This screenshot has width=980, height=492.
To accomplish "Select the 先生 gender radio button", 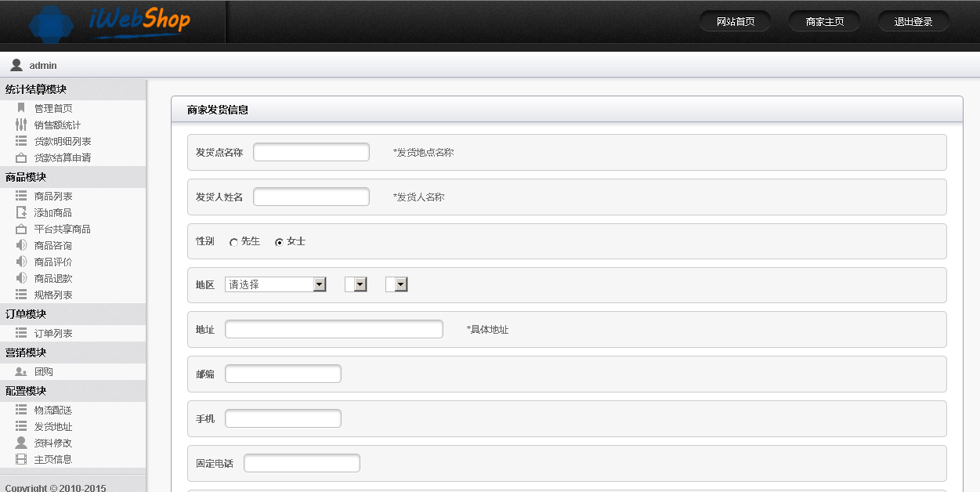I will [233, 242].
